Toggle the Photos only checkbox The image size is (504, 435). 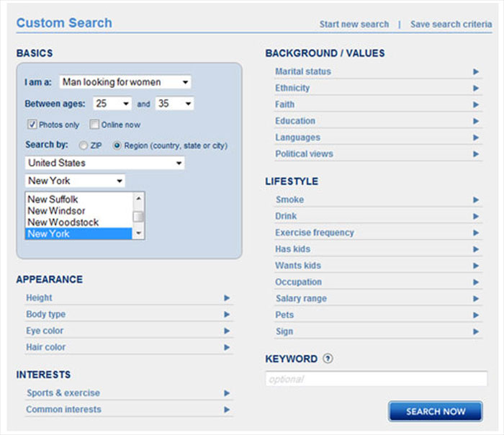pos(32,125)
